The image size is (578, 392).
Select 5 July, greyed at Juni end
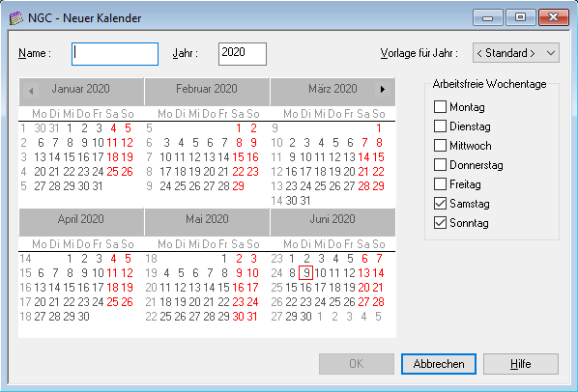point(378,317)
